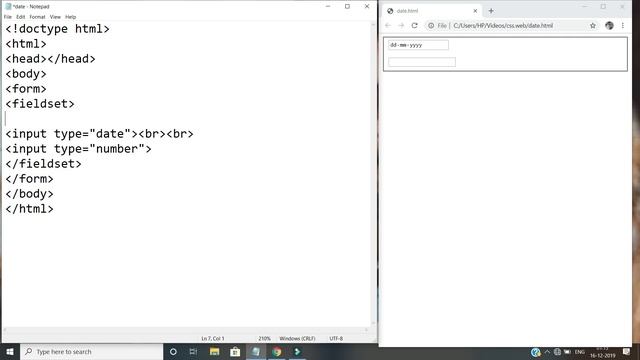Click the closing </html> line
Image resolution: width=640 pixels, height=360 pixels.
(x=29, y=209)
